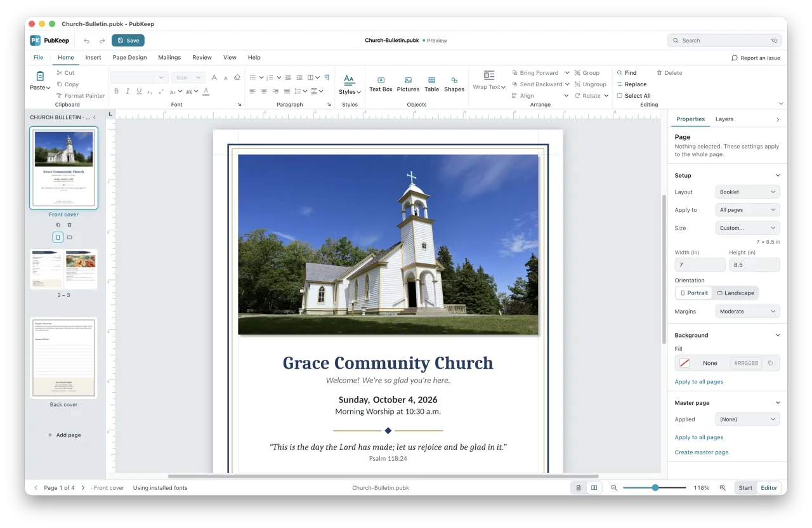
Task: Collapse the Background section chevron
Action: pos(778,335)
